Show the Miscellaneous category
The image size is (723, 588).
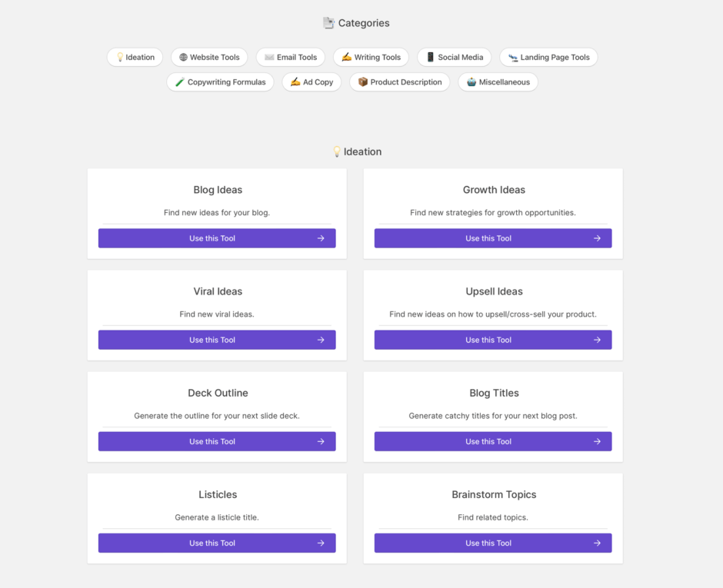[x=498, y=82]
